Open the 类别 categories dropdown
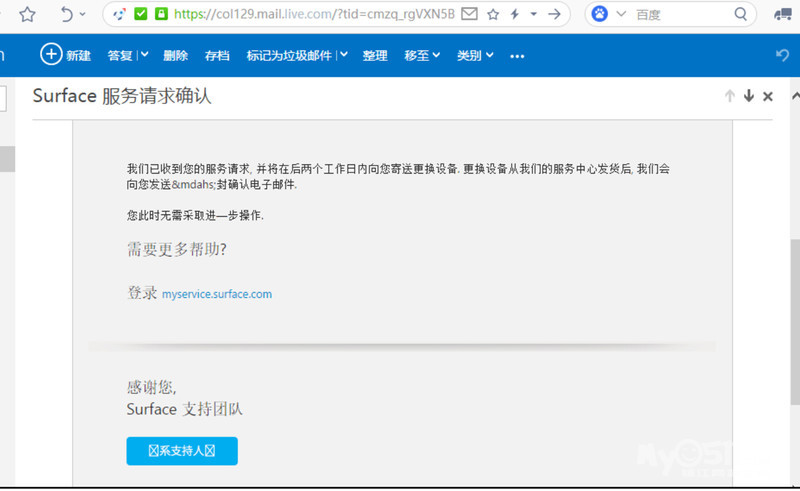Screen dimensions: 800x491 474,55
